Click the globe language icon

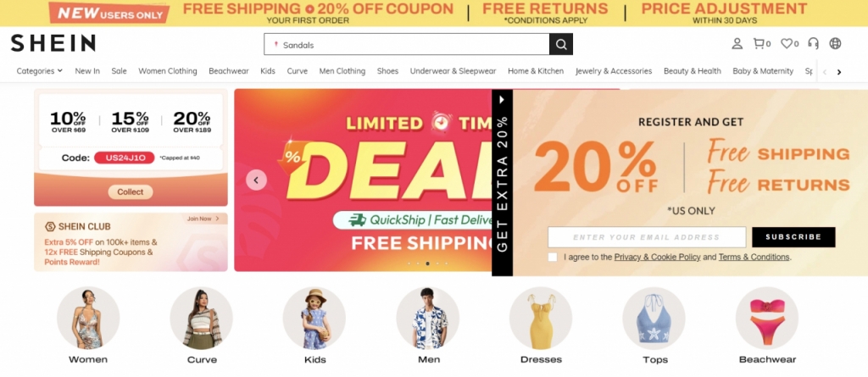point(835,44)
